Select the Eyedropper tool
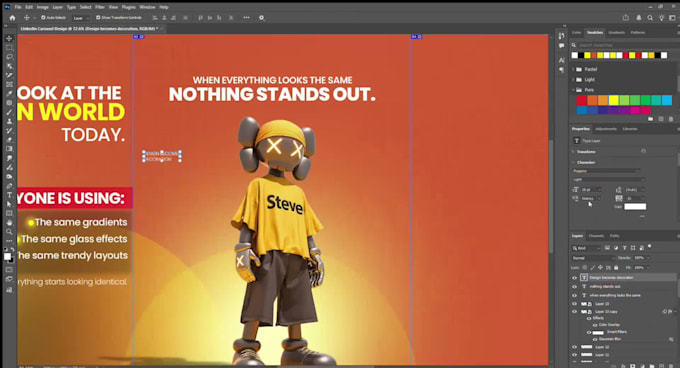Screen dimensions: 680x368 pos(9,94)
